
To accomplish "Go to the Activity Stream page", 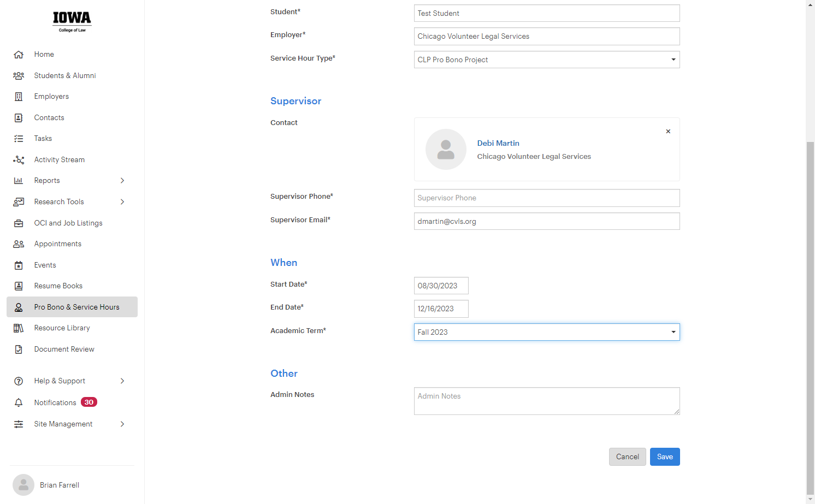I will (x=72, y=160).
